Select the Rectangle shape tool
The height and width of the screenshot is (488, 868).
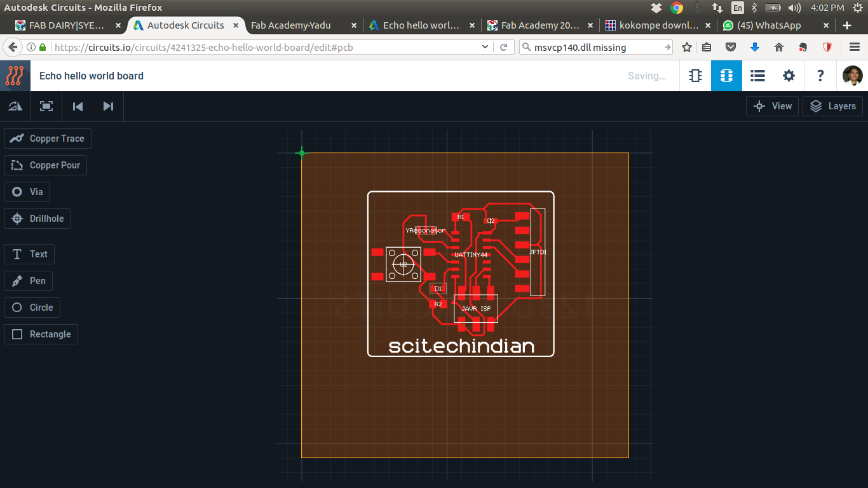coord(41,334)
